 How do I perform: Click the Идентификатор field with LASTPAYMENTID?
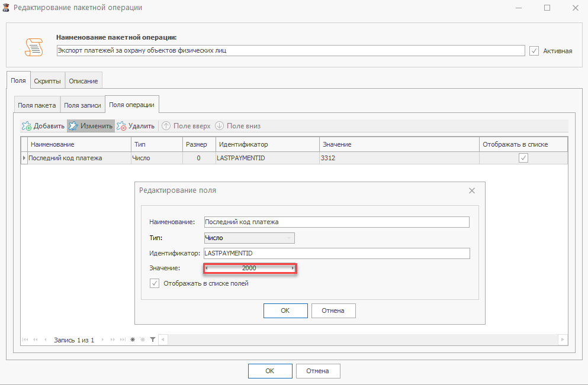click(337, 253)
